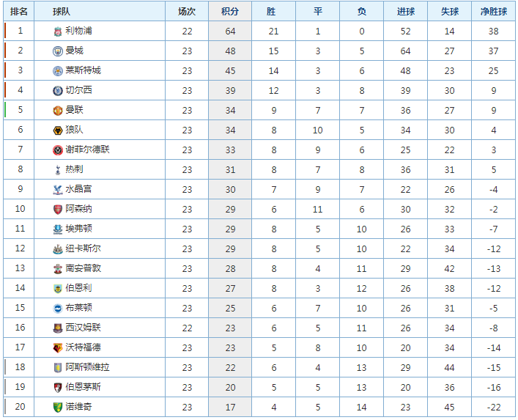Click the Leicester City crest icon
518x420 pixels.
point(58,71)
